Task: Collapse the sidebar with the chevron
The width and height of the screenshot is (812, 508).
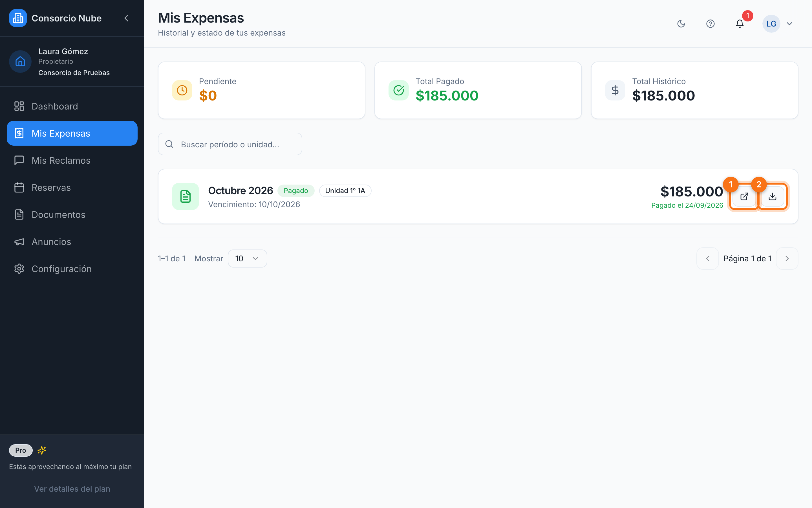Action: [127, 18]
